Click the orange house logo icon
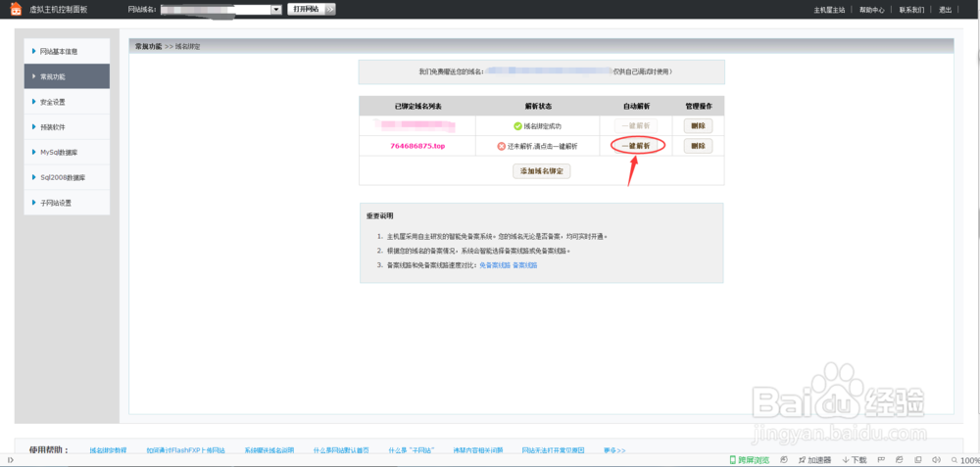This screenshot has height=467, width=980. 16,9
